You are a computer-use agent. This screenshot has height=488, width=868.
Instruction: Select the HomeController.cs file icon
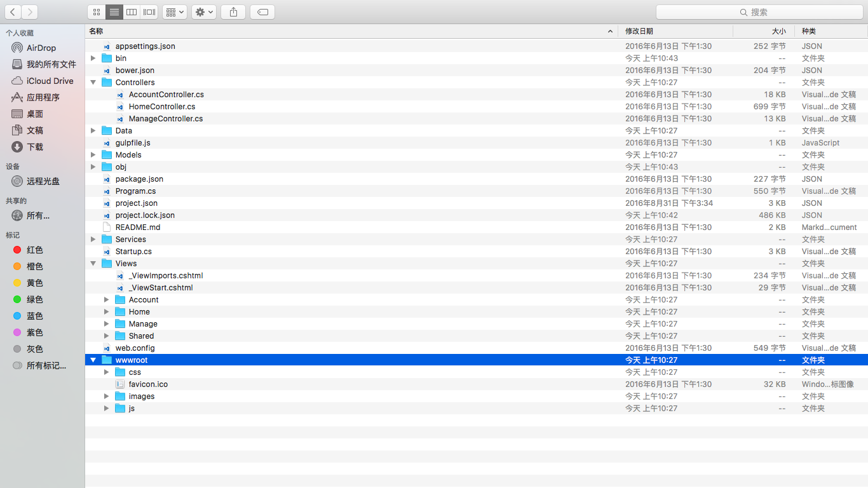coord(120,106)
